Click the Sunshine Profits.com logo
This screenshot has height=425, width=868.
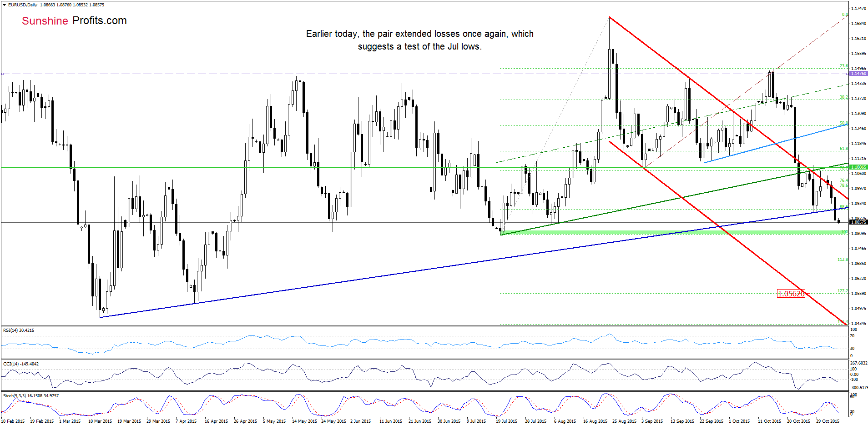click(x=74, y=20)
